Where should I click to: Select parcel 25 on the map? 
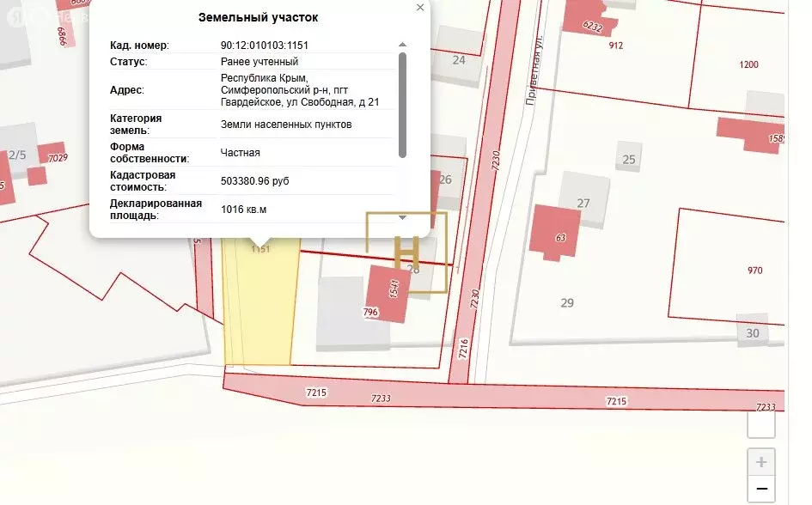click(x=630, y=158)
